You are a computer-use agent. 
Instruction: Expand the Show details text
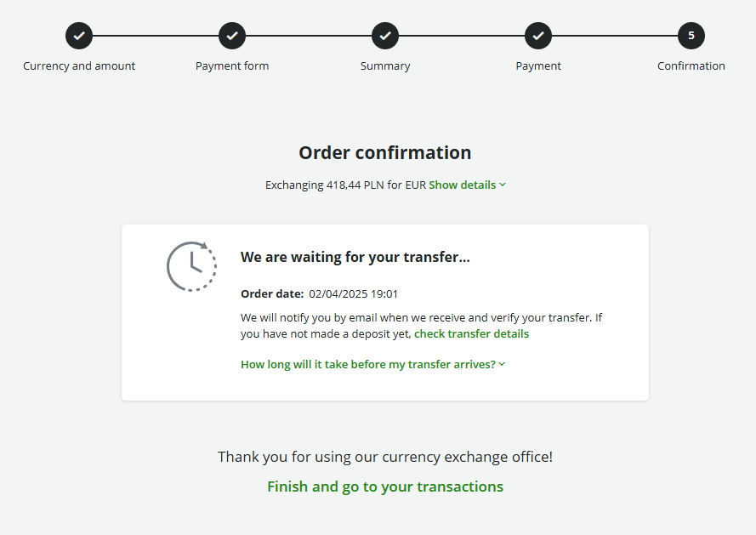pyautogui.click(x=462, y=185)
